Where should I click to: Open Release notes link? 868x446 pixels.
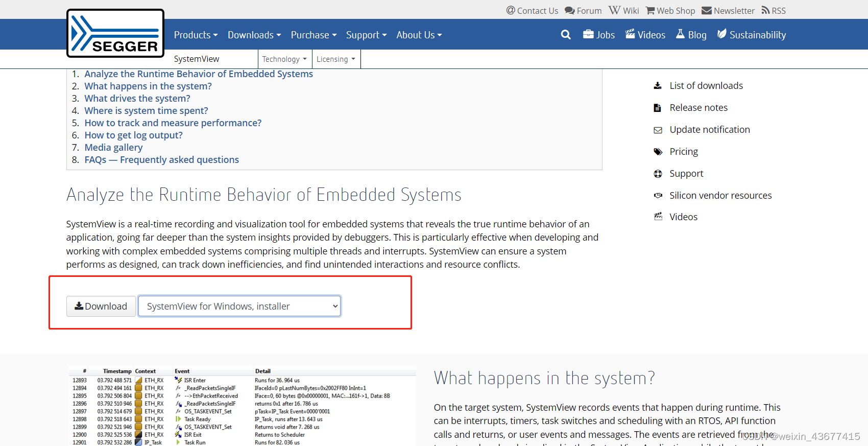tap(698, 108)
